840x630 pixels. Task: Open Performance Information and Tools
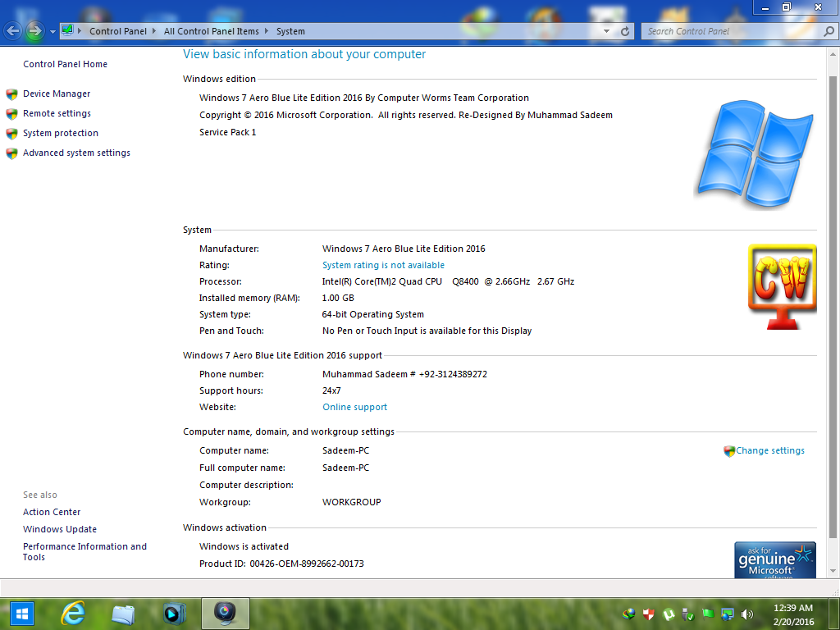click(x=84, y=552)
